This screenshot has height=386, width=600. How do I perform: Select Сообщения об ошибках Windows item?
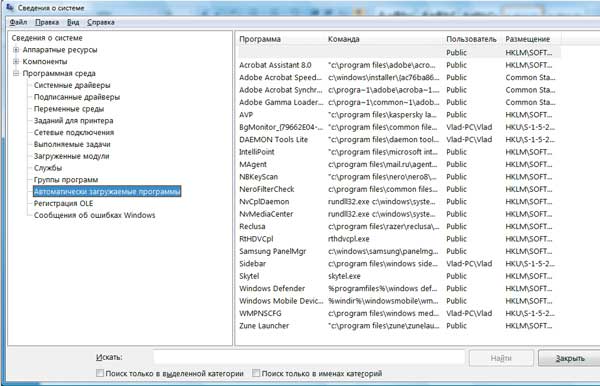[x=95, y=215]
